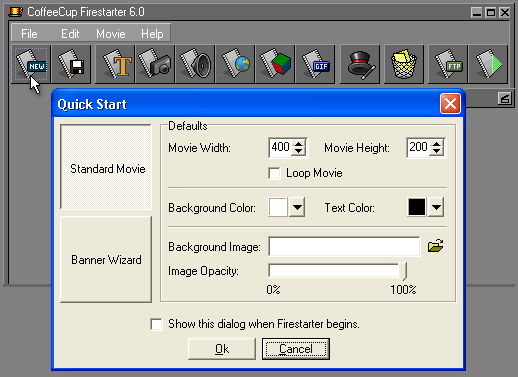Image resolution: width=518 pixels, height=377 pixels.
Task: Choose the Standard Movie option
Action: [x=106, y=167]
